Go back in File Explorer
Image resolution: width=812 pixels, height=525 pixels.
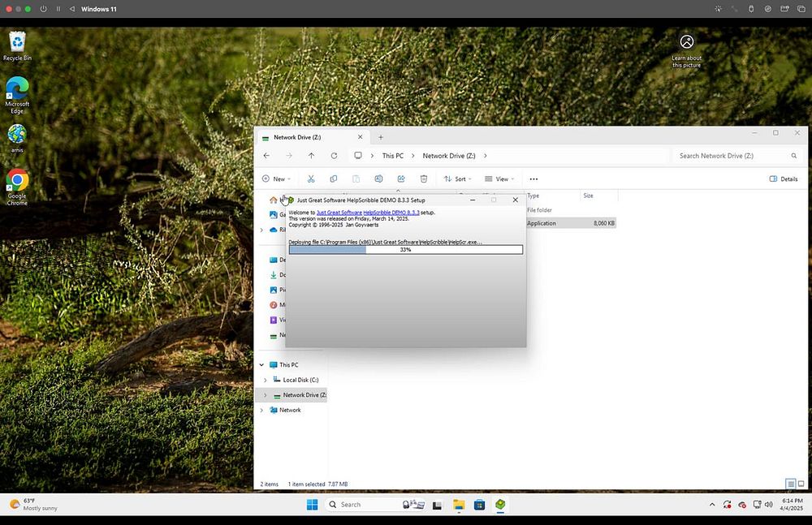pyautogui.click(x=266, y=156)
